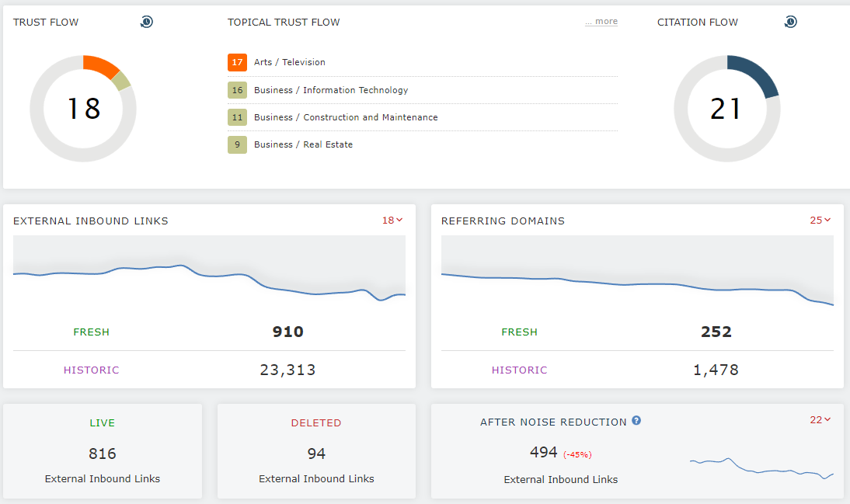Select the 9 Real Estate badge
The width and height of the screenshot is (850, 504).
point(238,144)
